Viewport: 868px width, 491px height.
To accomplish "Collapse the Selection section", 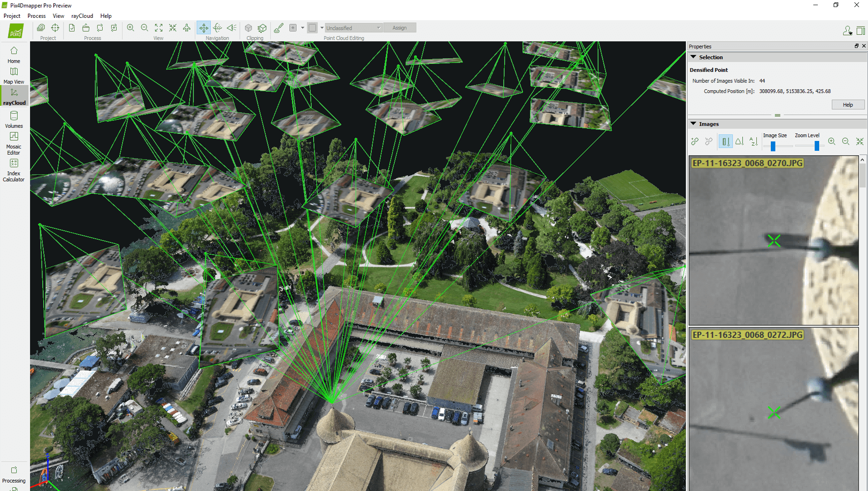I will (694, 57).
